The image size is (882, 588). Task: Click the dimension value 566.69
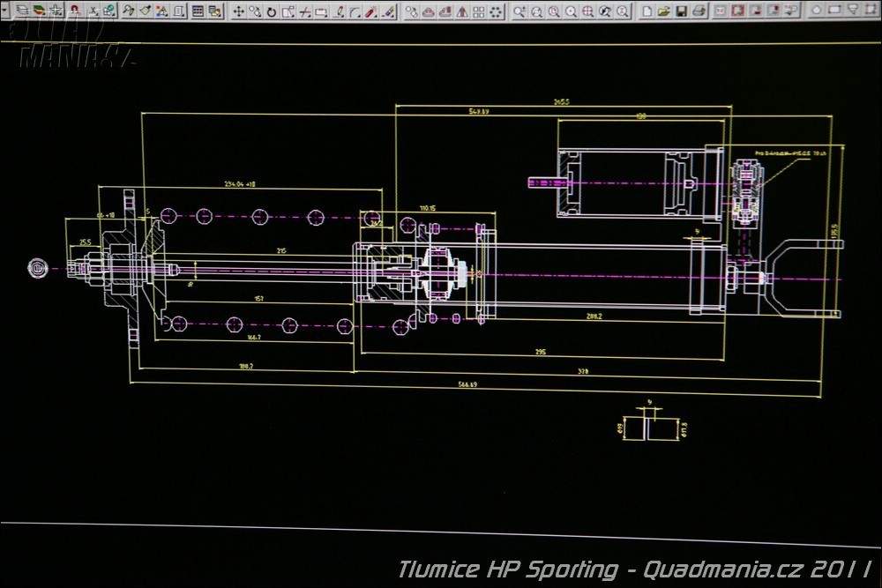[467, 384]
